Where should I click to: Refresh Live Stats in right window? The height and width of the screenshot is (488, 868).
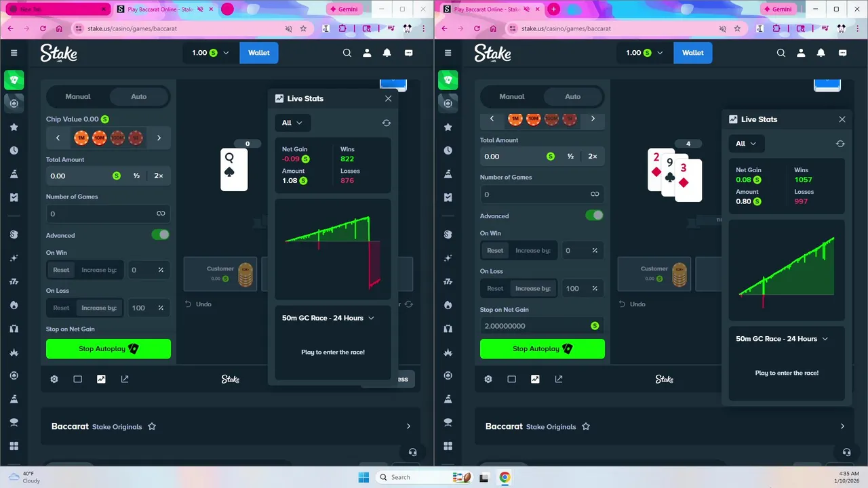pos(840,144)
